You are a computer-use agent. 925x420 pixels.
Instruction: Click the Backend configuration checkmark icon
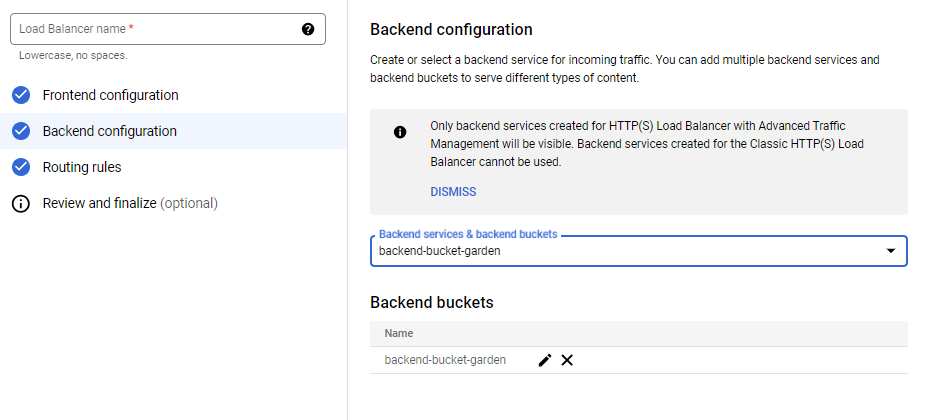point(20,131)
